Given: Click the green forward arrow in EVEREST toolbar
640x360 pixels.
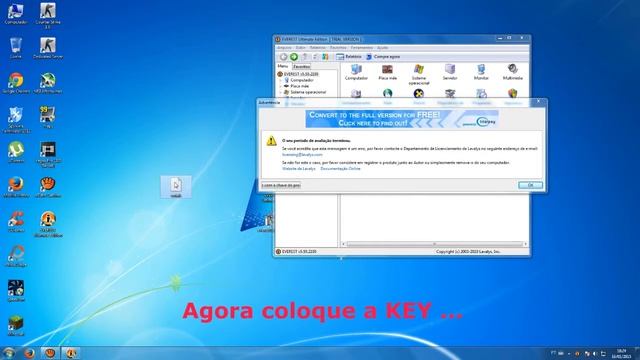Looking at the screenshot, I should pyautogui.click(x=293, y=57).
